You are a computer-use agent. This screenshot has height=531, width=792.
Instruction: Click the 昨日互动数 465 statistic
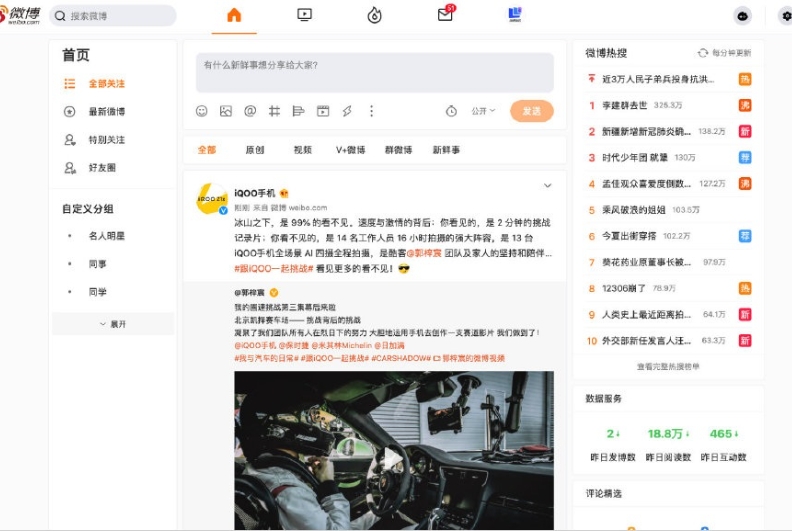point(723,445)
